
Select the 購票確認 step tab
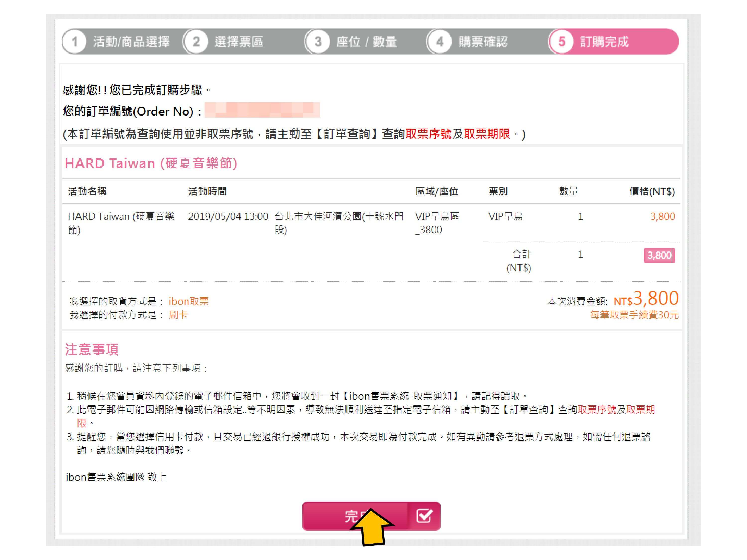point(483,42)
